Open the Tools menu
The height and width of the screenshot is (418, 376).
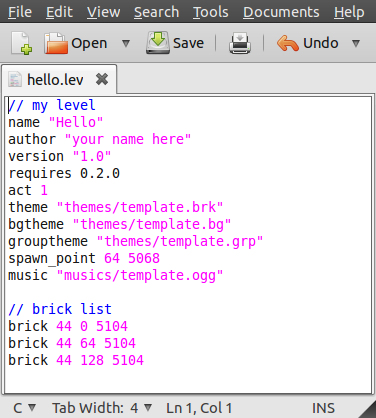(x=211, y=12)
